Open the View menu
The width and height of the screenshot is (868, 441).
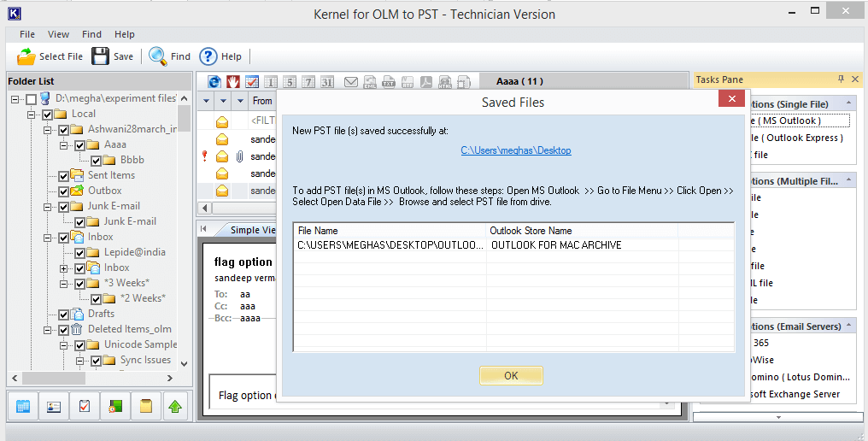coord(58,34)
